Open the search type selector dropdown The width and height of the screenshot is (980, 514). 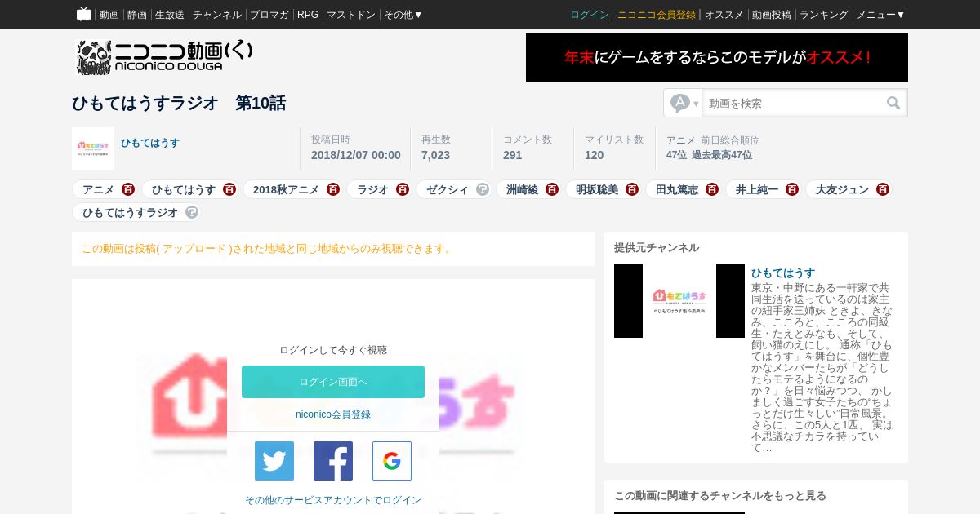684,103
